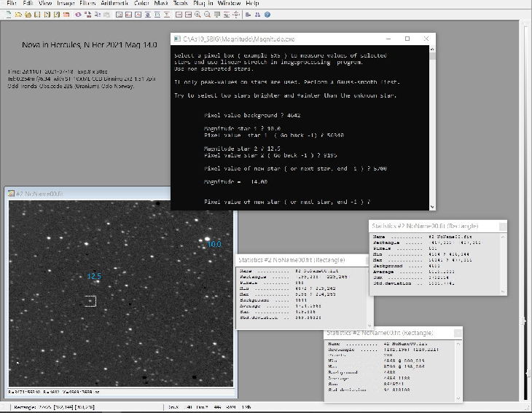Image resolution: width=532 pixels, height=413 pixels.
Task: Open the Filters menu
Action: click(87, 4)
